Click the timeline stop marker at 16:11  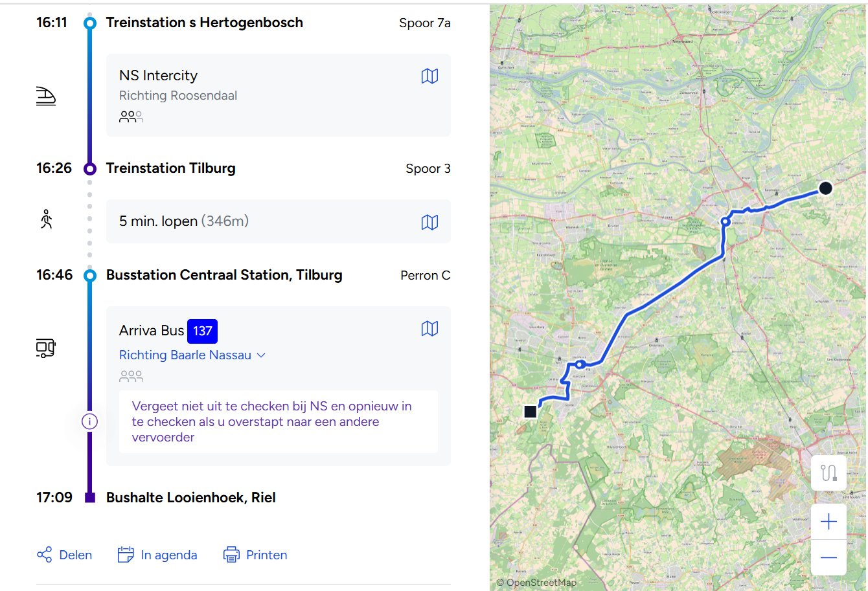(90, 23)
